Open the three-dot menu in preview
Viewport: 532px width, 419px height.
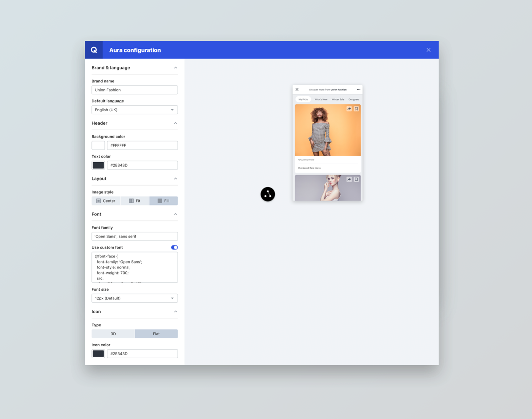(358, 90)
